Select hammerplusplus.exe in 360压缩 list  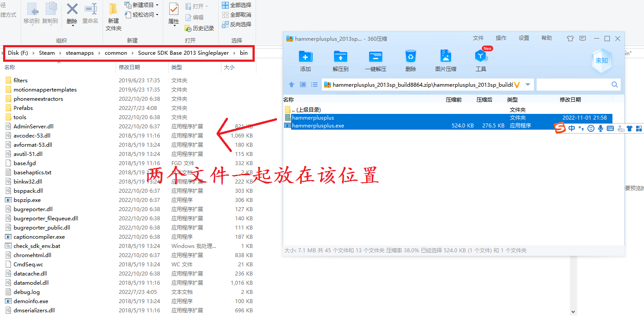click(447, 126)
